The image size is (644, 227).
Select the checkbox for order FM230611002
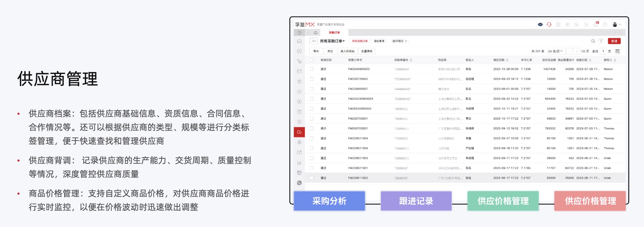[x=312, y=178]
